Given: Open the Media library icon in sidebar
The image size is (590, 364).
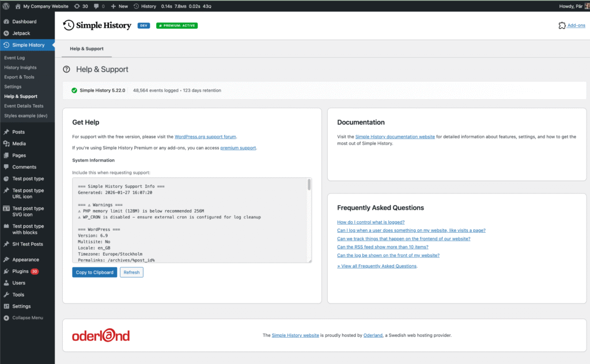Looking at the screenshot, I should (x=6, y=143).
